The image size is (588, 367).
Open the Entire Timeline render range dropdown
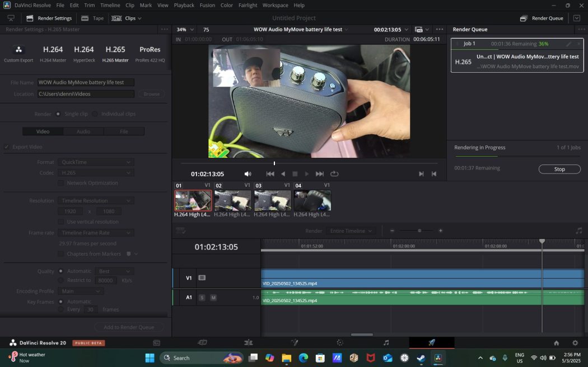(x=352, y=231)
